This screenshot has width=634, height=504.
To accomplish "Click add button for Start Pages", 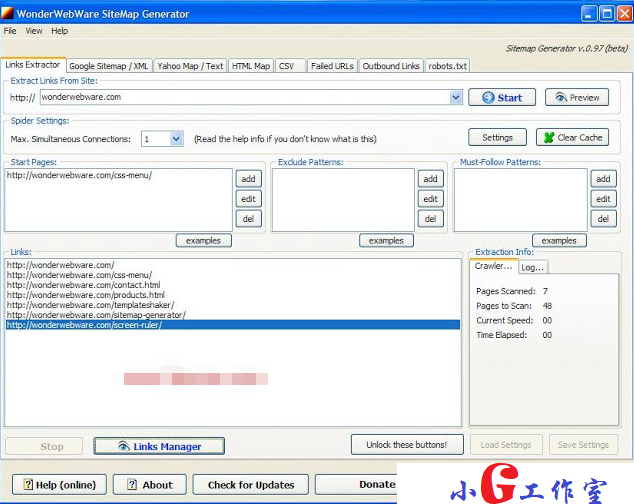I will 248,179.
